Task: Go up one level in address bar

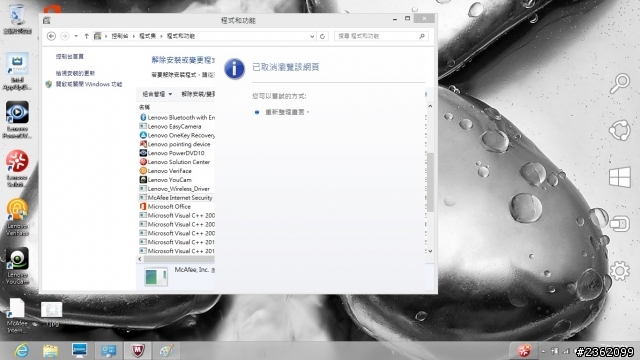Action: (87, 36)
